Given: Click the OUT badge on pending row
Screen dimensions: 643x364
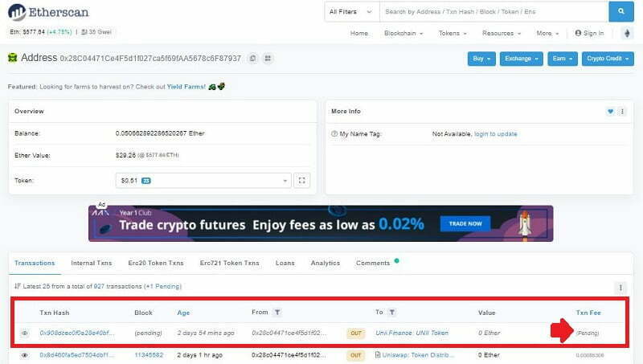Looking at the screenshot, I should pyautogui.click(x=356, y=333).
